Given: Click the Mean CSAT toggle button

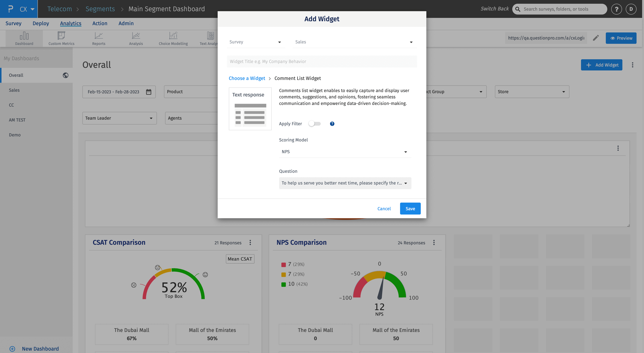Looking at the screenshot, I should point(240,259).
